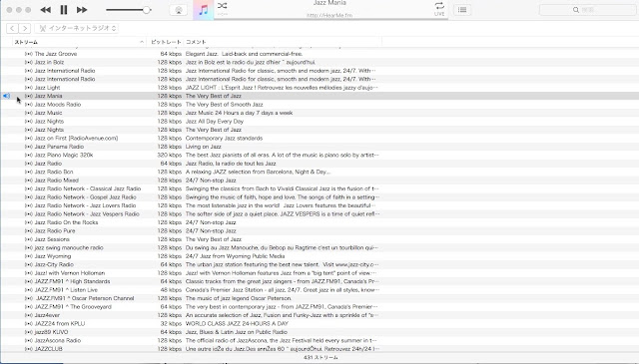Click the 320 kbps bitrate cell
639x364 pixels.
[x=170, y=156]
